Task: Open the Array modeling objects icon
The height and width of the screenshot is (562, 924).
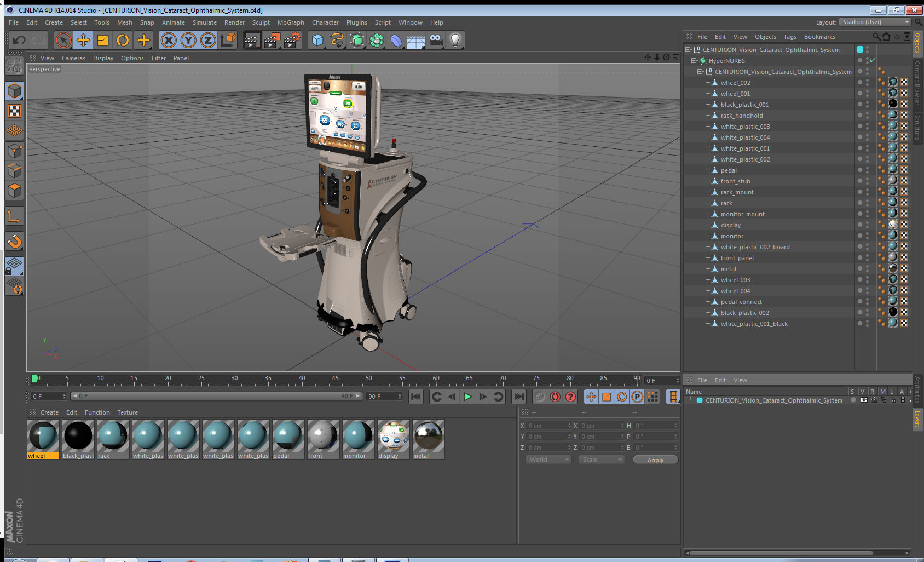Action: [x=377, y=40]
